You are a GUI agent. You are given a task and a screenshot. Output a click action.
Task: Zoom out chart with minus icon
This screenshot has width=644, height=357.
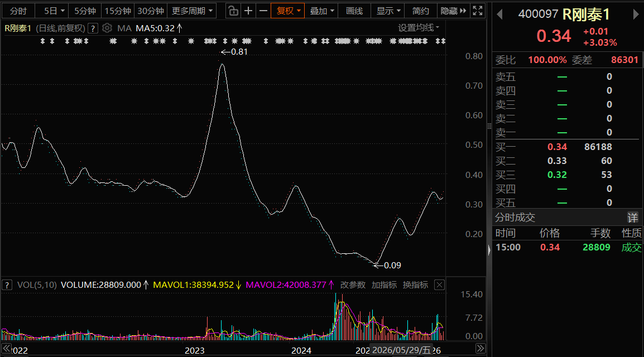[x=263, y=11]
